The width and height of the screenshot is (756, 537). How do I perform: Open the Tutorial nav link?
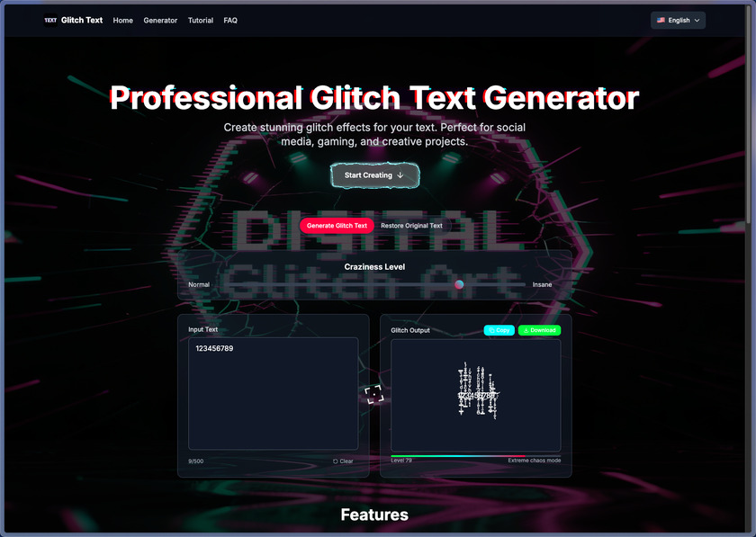(x=201, y=21)
